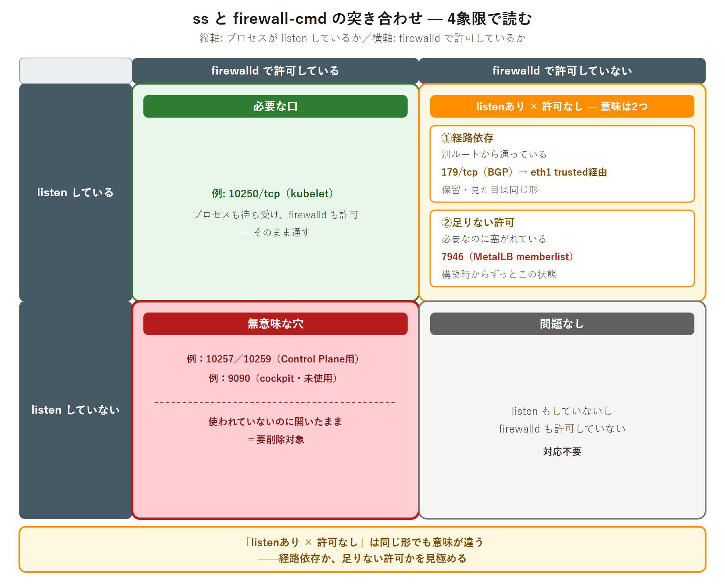
Task: Click the gray label '問題なし'
Action: [x=562, y=324]
